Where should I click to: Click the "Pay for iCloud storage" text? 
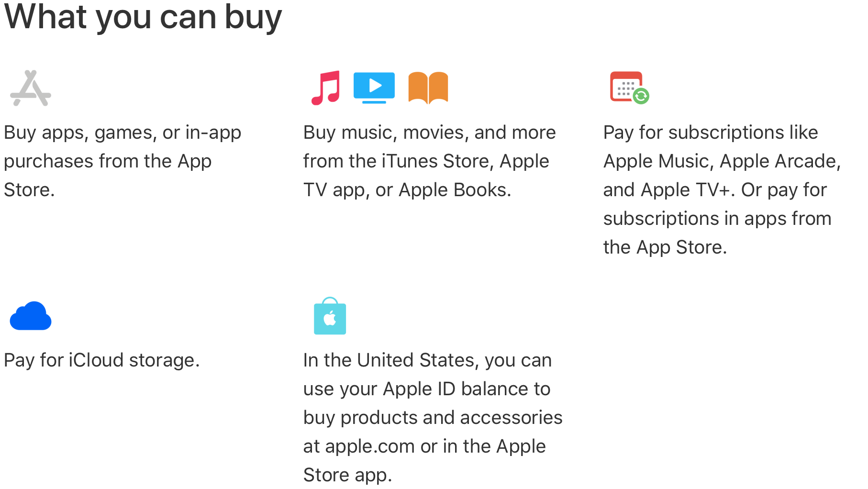[101, 360]
